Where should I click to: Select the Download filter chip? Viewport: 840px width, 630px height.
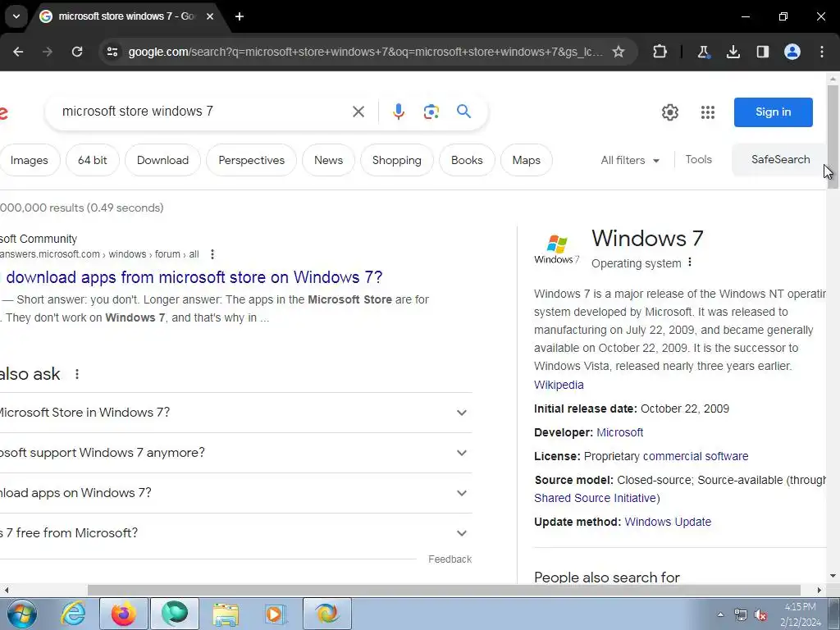point(163,160)
